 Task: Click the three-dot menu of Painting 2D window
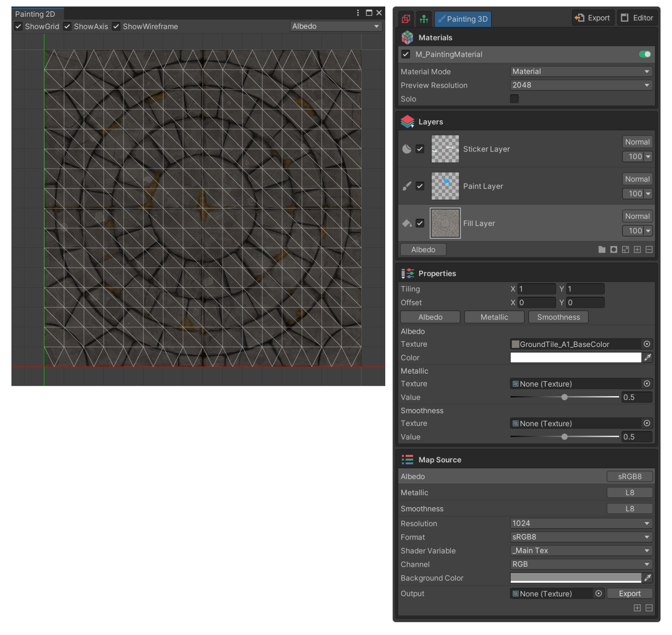[x=358, y=13]
